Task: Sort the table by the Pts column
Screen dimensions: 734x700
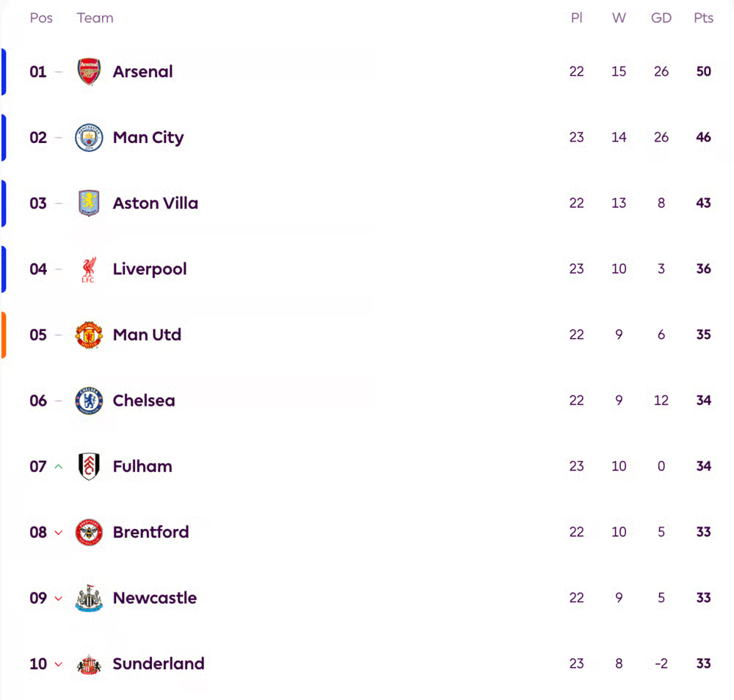Action: click(x=703, y=18)
